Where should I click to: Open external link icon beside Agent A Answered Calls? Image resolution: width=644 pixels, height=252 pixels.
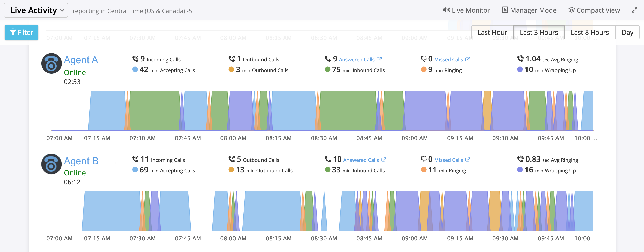[x=379, y=59]
